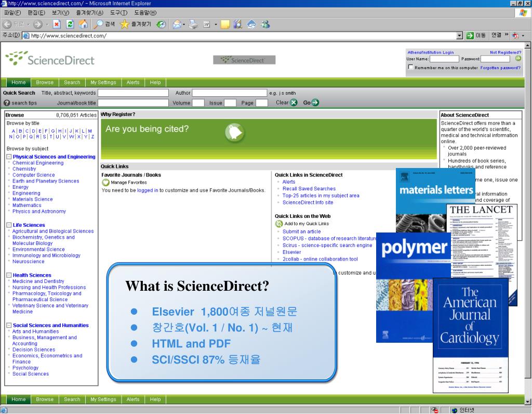This screenshot has height=414, width=532.
Task: Stop page loading with red X icon
Action: pyautogui.click(x=57, y=24)
